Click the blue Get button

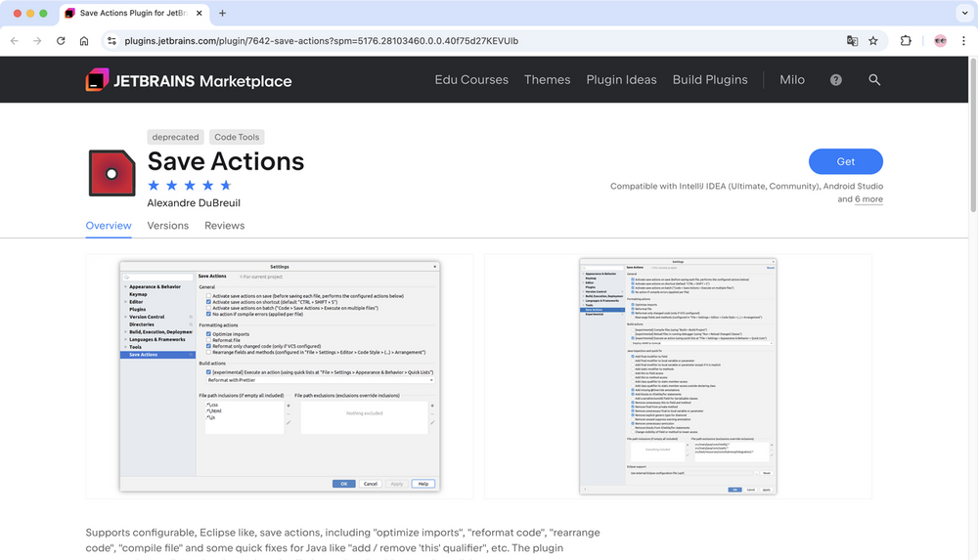845,162
